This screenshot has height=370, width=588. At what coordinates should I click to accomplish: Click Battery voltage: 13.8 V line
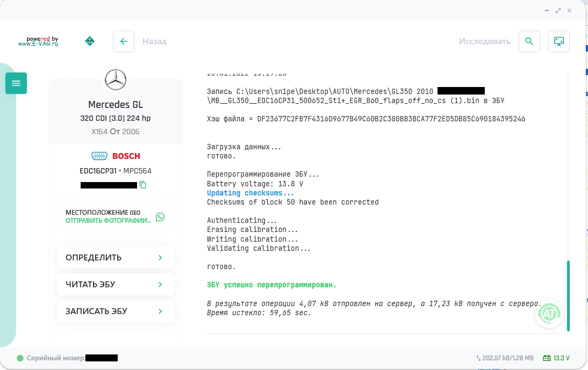click(255, 184)
